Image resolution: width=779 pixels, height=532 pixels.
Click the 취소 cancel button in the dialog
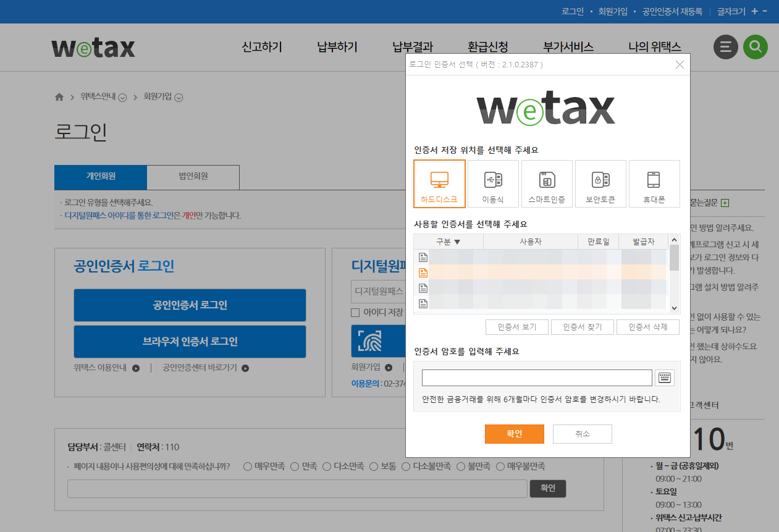[x=583, y=434]
